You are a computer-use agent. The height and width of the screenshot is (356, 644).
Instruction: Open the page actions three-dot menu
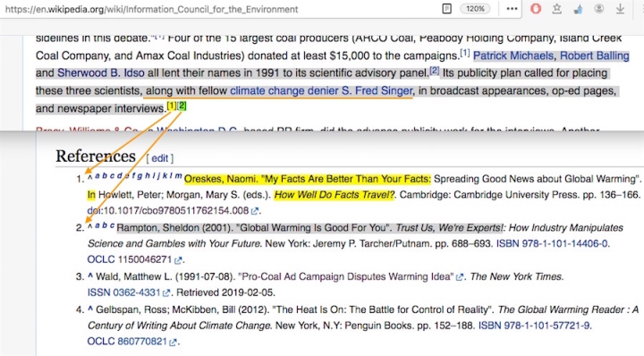512,9
